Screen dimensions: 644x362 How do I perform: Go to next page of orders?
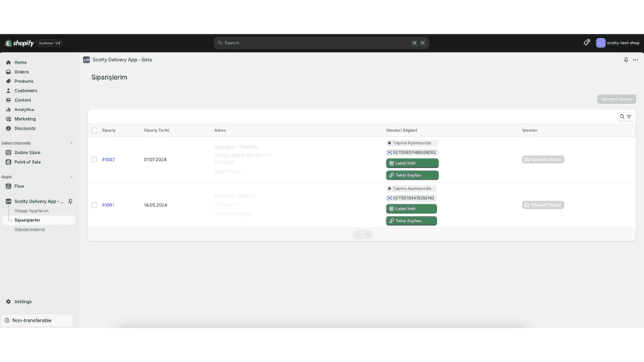[368, 235]
